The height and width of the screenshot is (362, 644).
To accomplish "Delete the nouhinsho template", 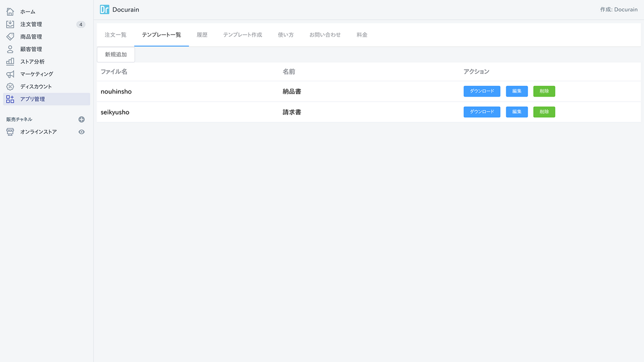I will point(544,91).
